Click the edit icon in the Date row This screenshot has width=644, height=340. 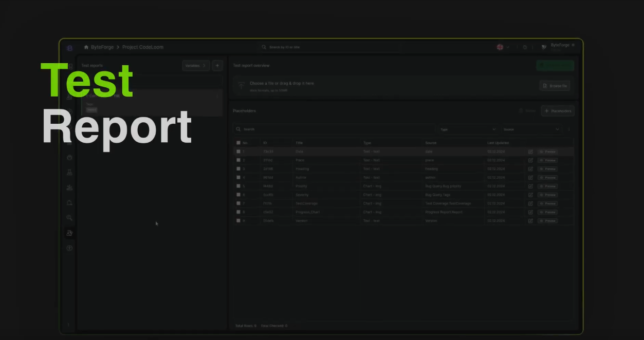click(530, 152)
